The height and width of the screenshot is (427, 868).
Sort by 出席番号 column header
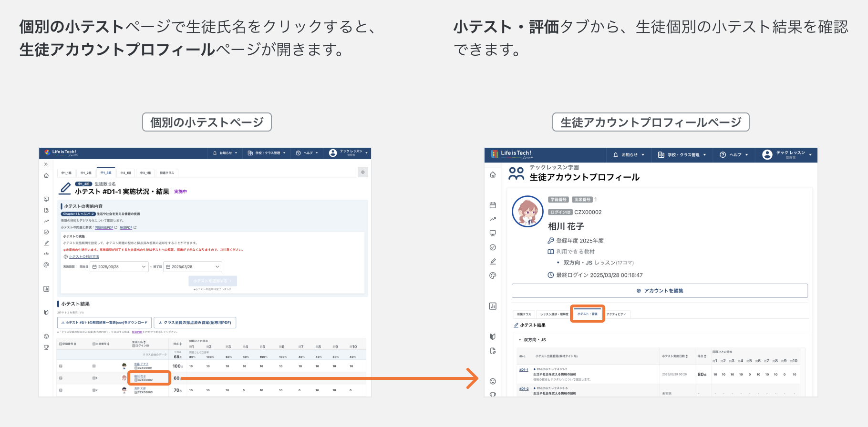(x=101, y=344)
